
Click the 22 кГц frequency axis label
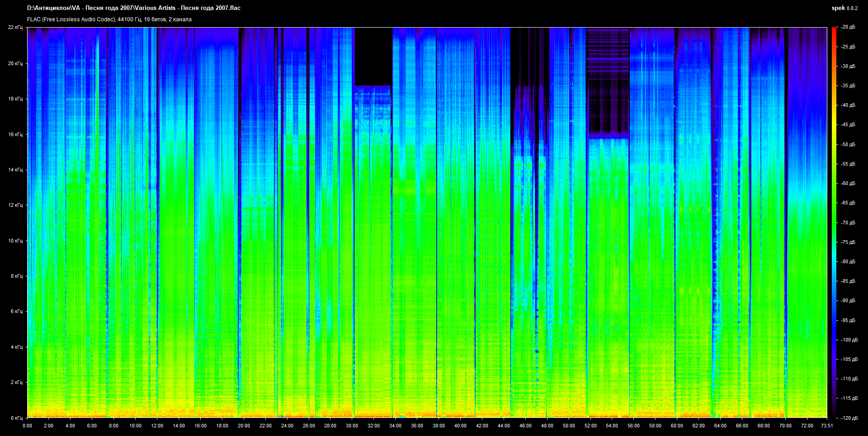[15, 28]
